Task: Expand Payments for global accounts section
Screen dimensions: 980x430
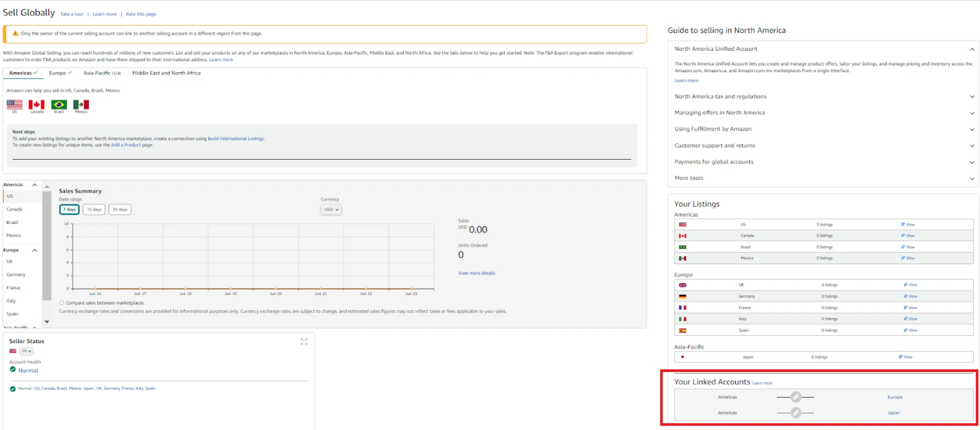Action: pyautogui.click(x=972, y=162)
